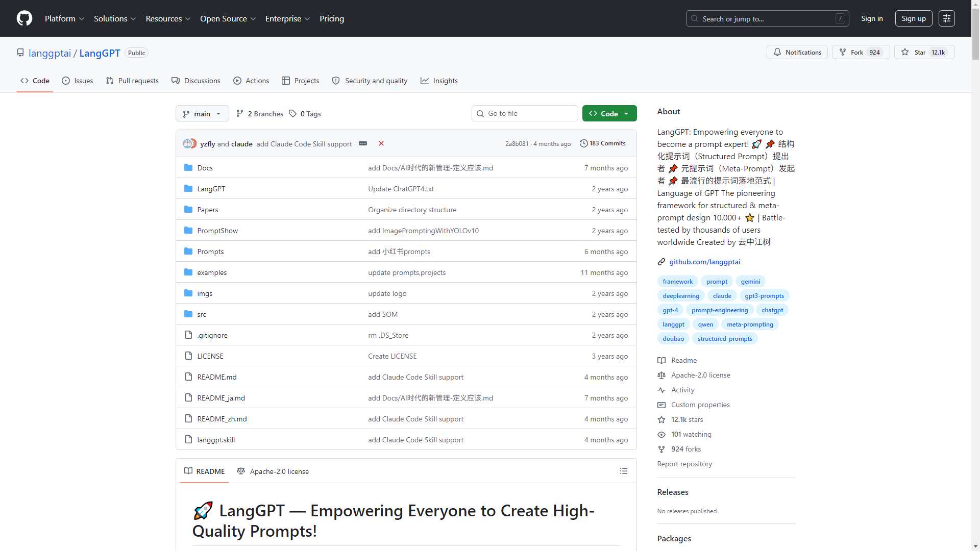The height and width of the screenshot is (551, 980).
Task: Expand the Resources menu
Action: coord(168,18)
